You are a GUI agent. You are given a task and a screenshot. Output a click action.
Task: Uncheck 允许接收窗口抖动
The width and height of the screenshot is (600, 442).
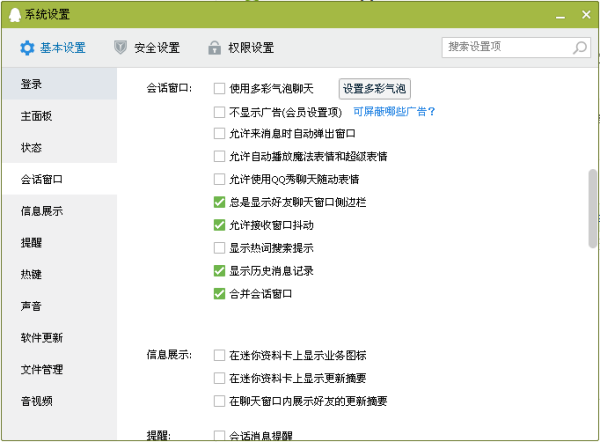[x=219, y=225]
